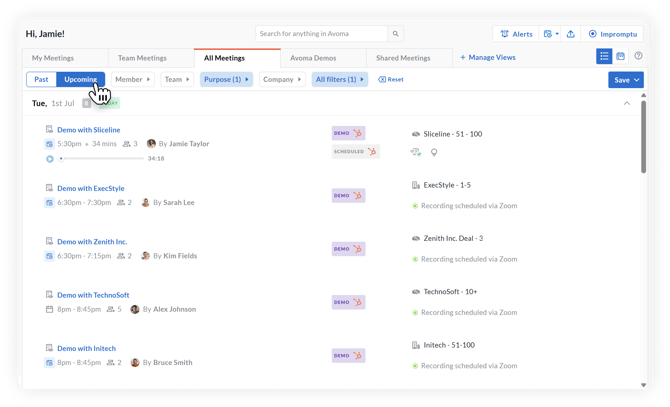The image size is (670, 407).
Task: Open the help question mark icon
Action: click(x=638, y=56)
